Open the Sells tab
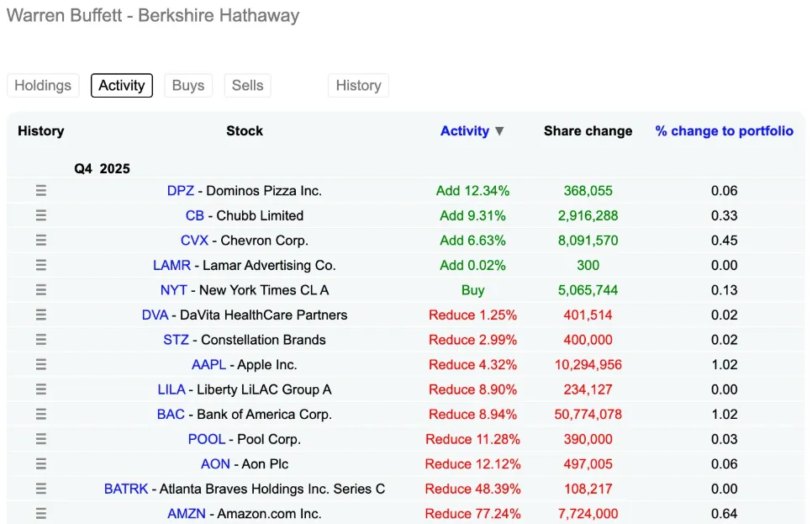Screen dimensions: 812x524 [247, 86]
